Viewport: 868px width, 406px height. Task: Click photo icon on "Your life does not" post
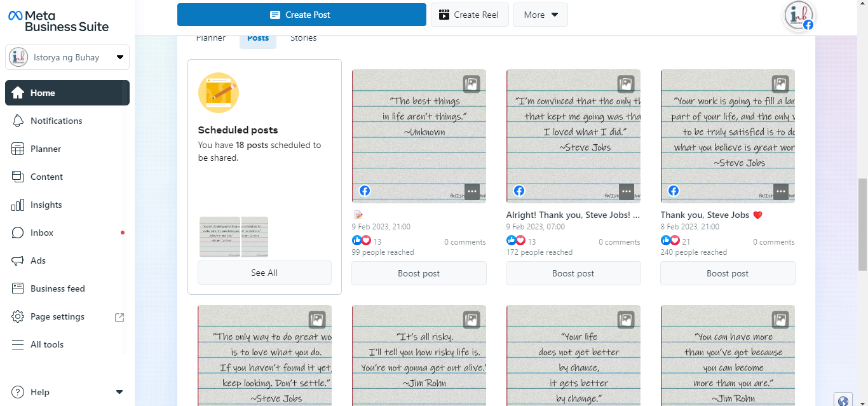626,320
